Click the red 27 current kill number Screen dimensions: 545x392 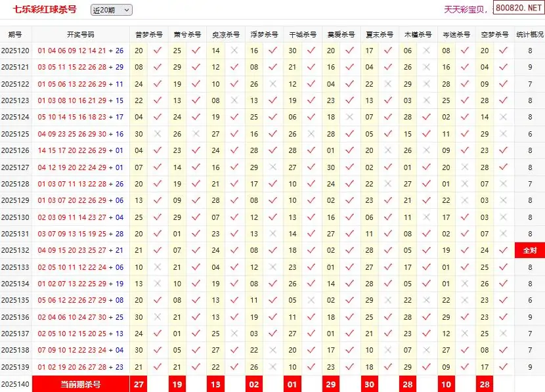click(x=139, y=384)
